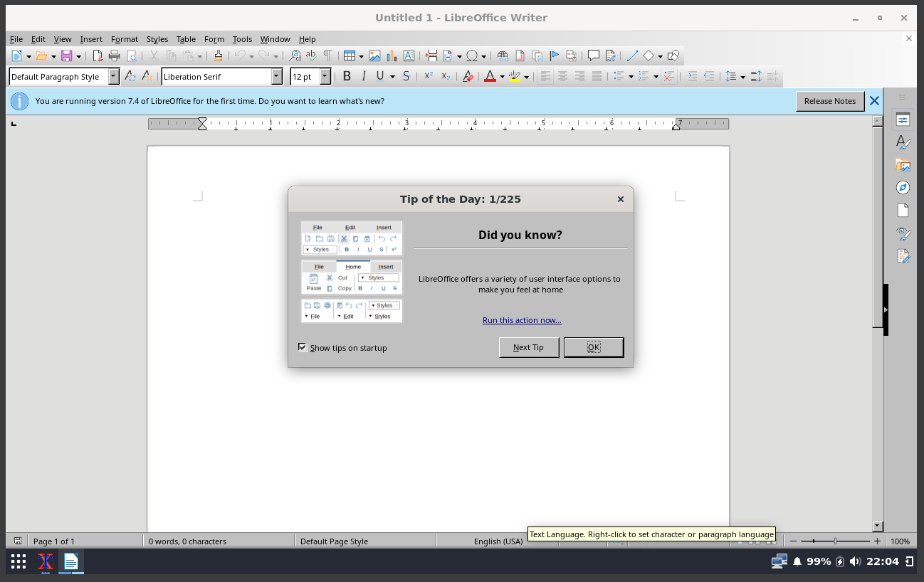Open the font size dropdown
924x582 pixels.
[325, 76]
